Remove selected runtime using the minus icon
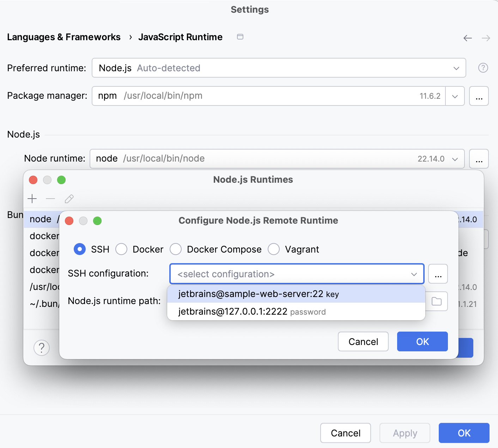Image resolution: width=498 pixels, height=448 pixels. point(50,199)
